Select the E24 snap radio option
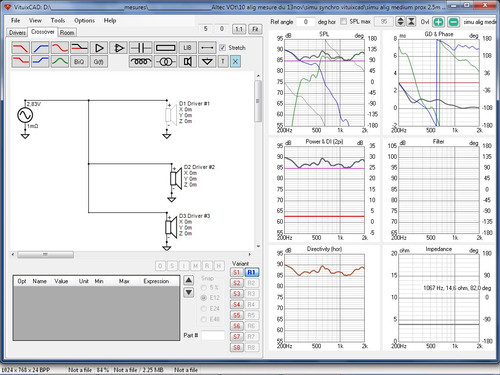The image size is (500, 375). click(x=204, y=308)
